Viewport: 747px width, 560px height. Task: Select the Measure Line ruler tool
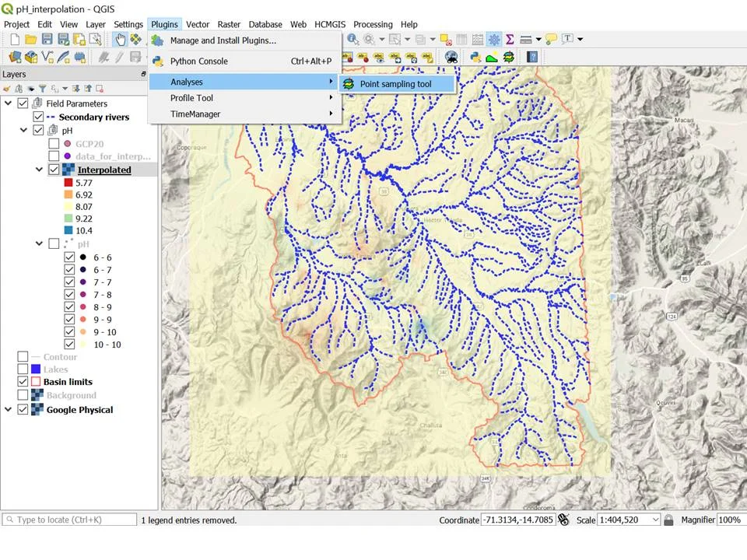(x=526, y=40)
